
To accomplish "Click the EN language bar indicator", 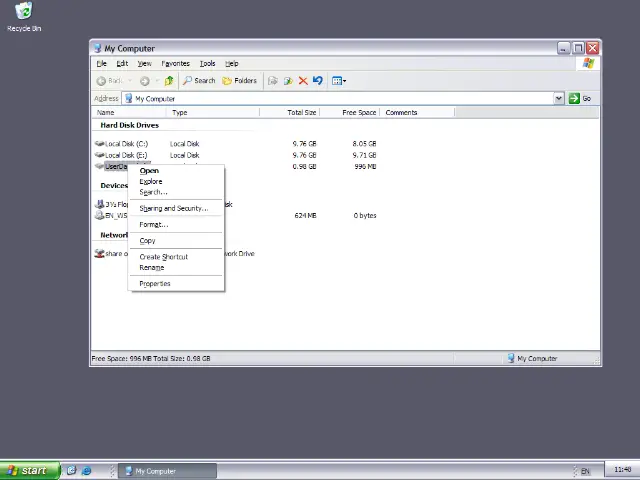I will 585,471.
